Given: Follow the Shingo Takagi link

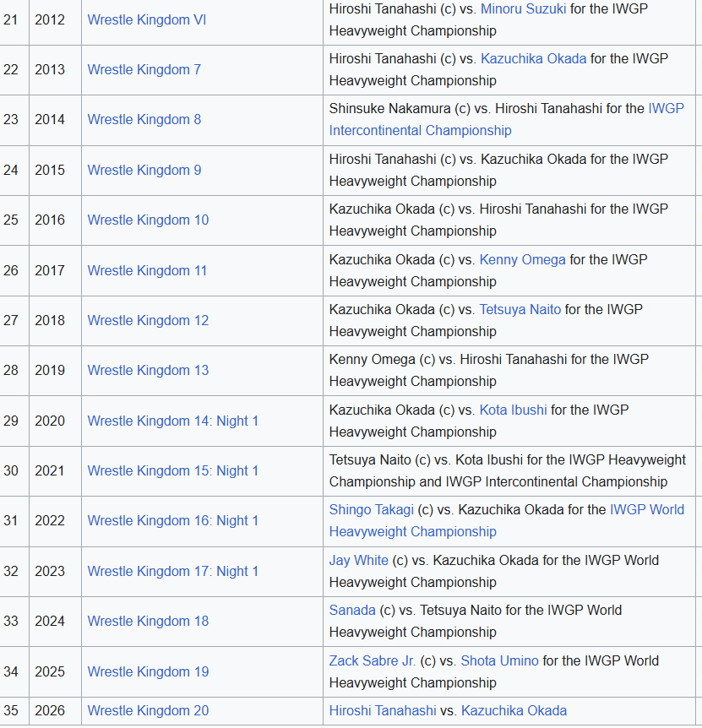Looking at the screenshot, I should point(372,510).
